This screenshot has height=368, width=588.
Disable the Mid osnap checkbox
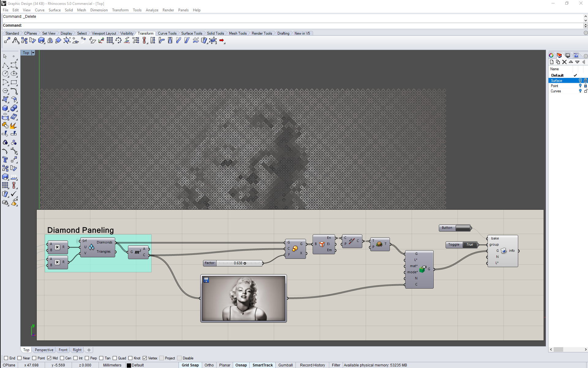(x=49, y=358)
